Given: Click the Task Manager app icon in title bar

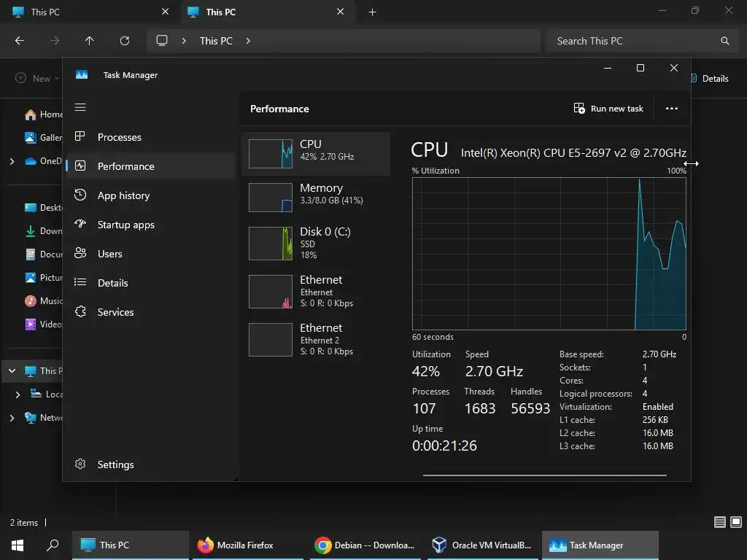Looking at the screenshot, I should click(x=82, y=75).
